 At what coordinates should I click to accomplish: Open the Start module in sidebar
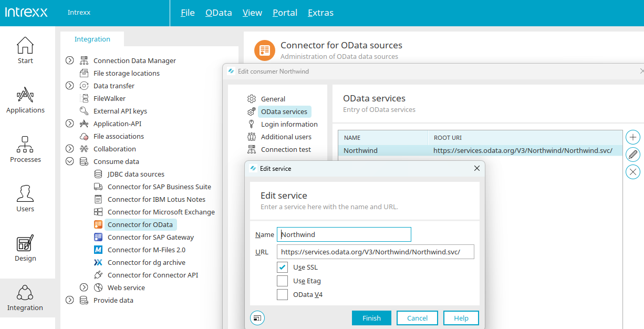point(25,50)
